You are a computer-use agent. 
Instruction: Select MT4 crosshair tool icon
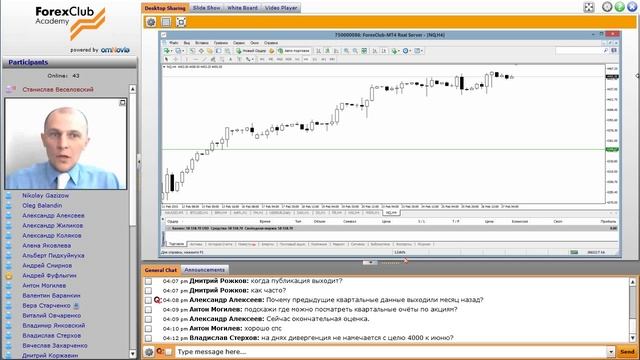tap(176, 59)
